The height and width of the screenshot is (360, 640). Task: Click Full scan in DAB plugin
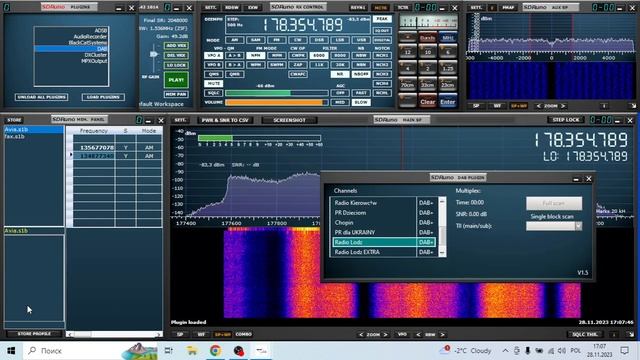point(554,203)
